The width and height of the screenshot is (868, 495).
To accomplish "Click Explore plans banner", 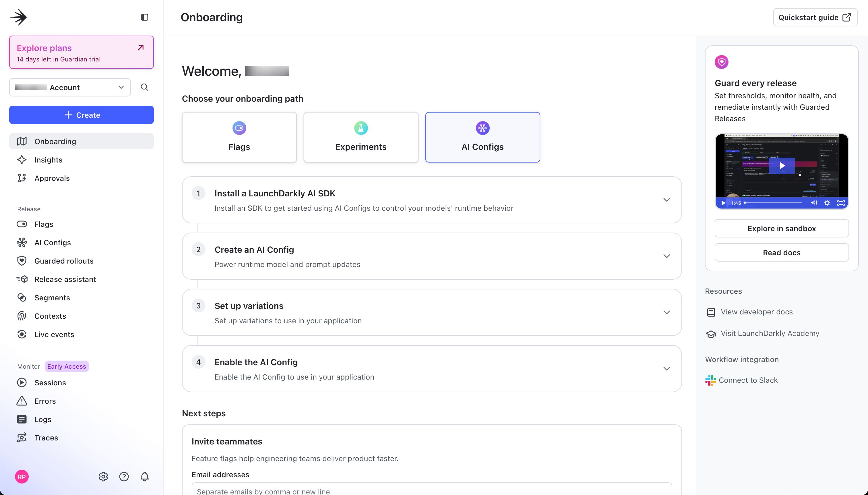I will 82,52.
